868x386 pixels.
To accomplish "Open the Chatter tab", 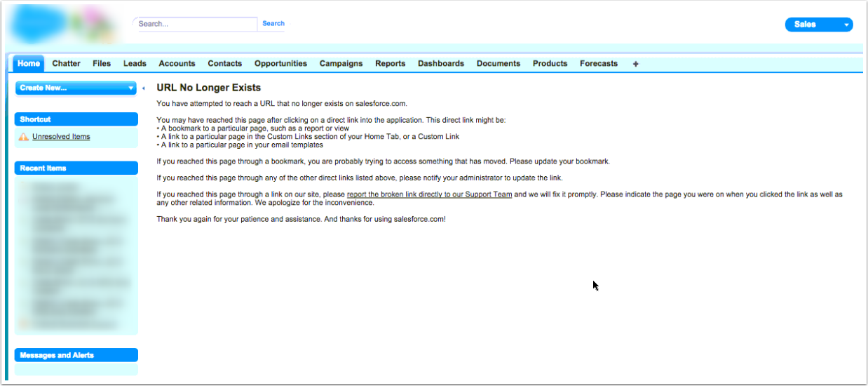I will point(66,63).
